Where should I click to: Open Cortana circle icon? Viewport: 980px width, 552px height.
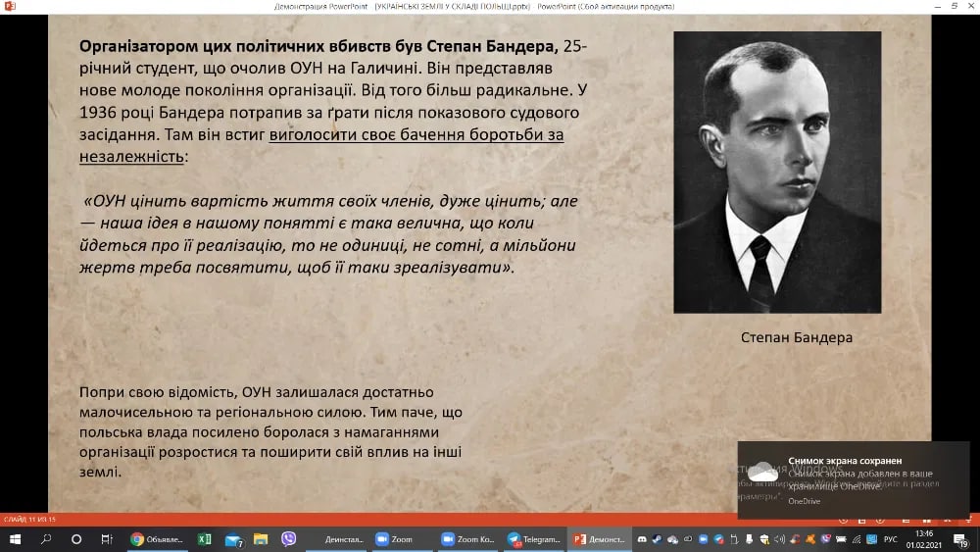point(76,539)
